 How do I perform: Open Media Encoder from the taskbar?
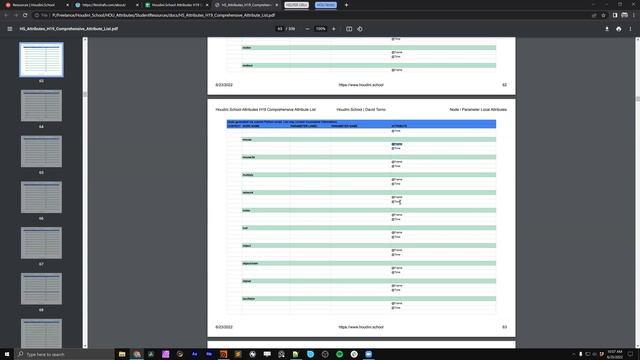(209, 354)
